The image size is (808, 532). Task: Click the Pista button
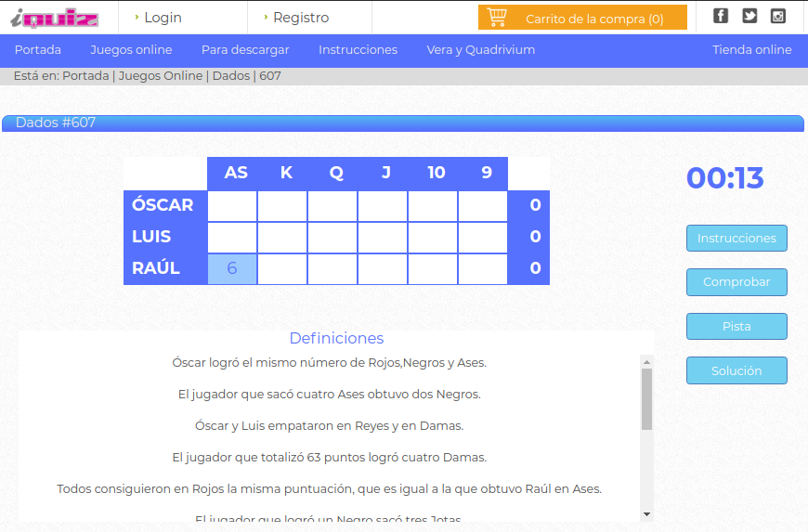click(x=736, y=326)
